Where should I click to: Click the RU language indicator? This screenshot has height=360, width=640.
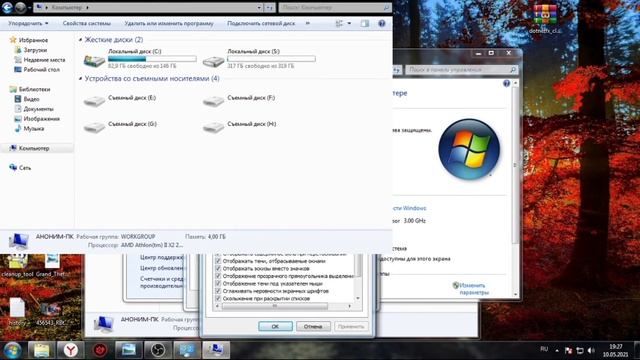tap(544, 349)
